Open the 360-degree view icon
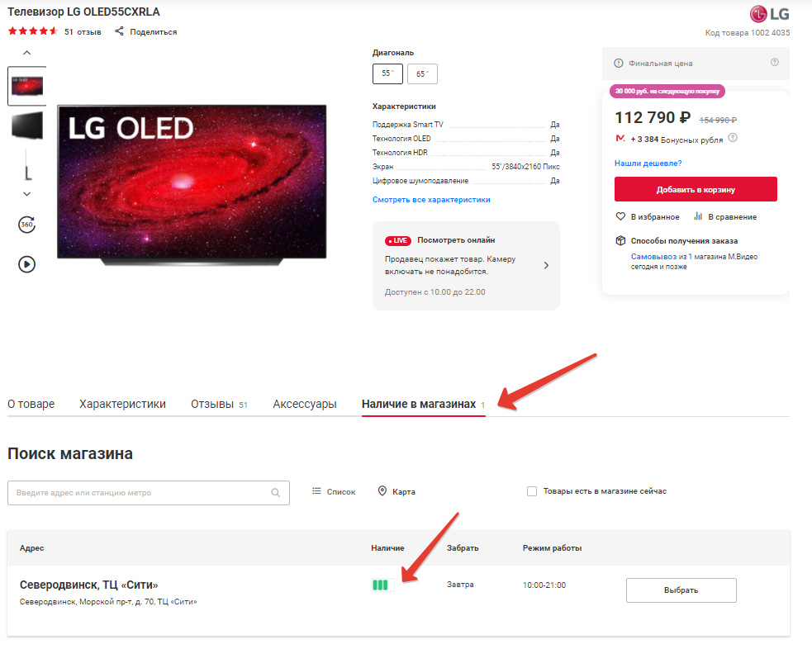 [x=26, y=225]
